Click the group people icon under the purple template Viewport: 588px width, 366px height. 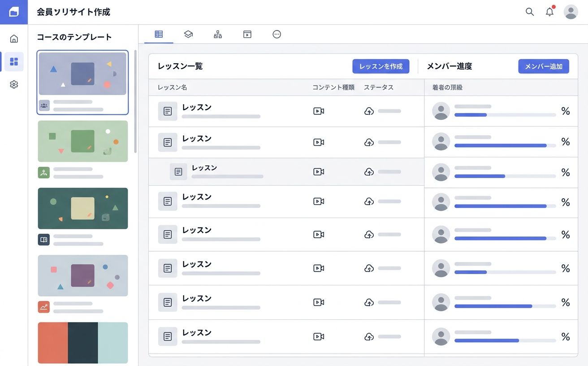click(x=44, y=106)
